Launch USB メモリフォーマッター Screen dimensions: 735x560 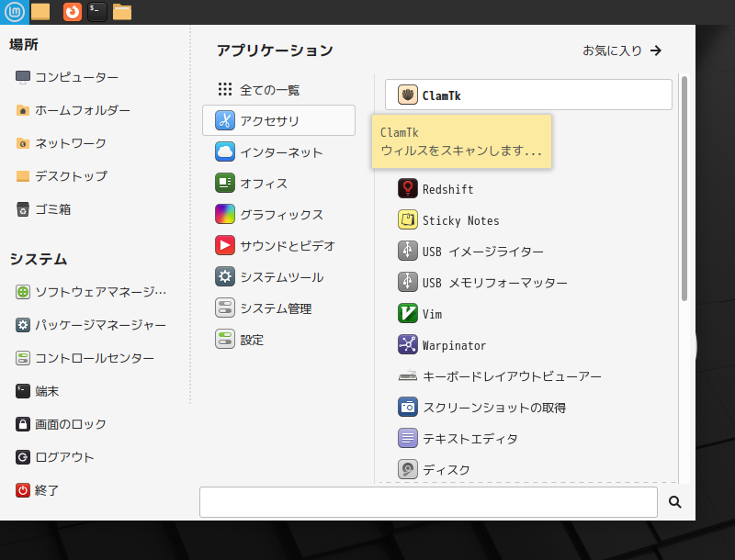click(528, 283)
